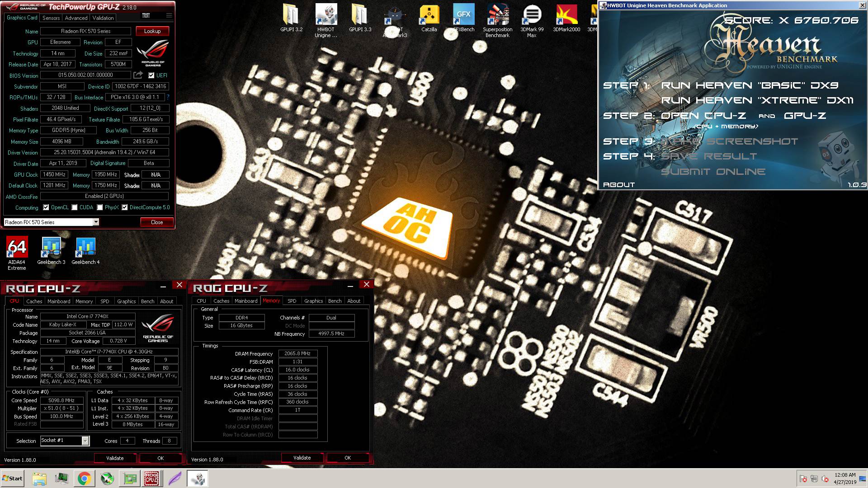
Task: Click the Action Center flag tray icon
Action: pos(803,479)
